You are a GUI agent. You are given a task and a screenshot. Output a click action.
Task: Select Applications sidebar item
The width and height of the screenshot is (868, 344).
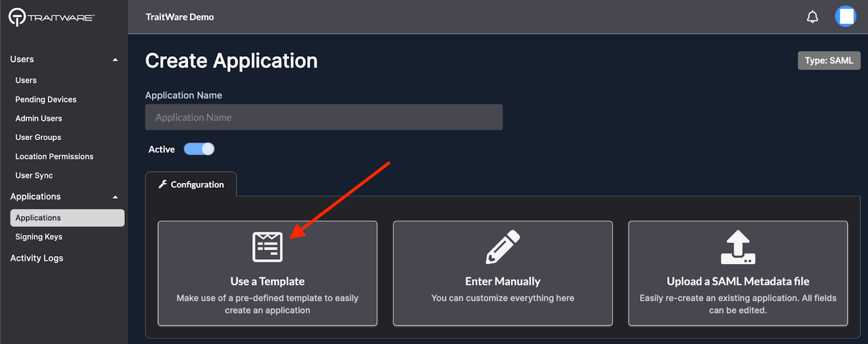click(x=67, y=218)
